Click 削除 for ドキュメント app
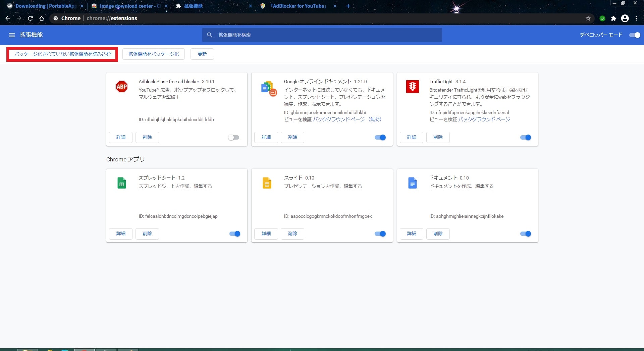Screen dimensions: 644x351 tap(438, 234)
